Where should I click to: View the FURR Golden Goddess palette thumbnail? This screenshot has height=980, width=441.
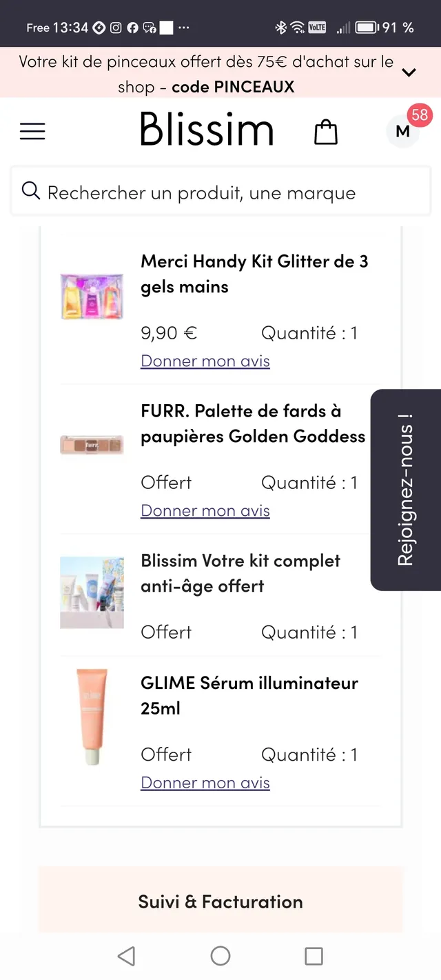92,445
